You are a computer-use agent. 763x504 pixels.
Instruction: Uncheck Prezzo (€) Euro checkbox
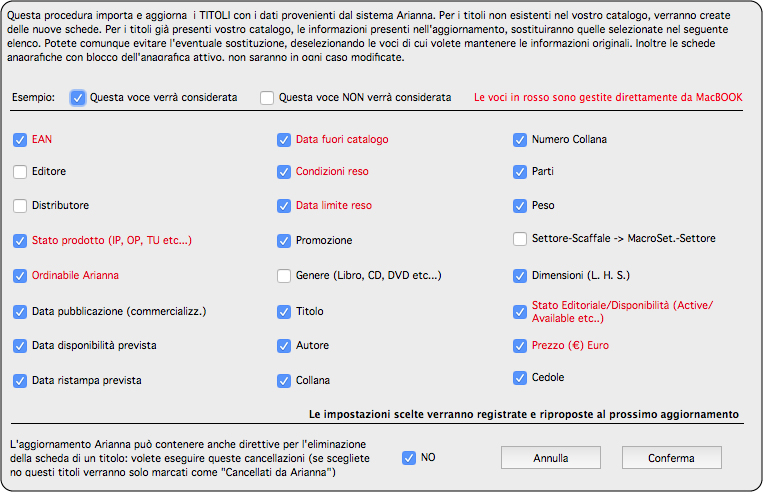pyautogui.click(x=520, y=346)
